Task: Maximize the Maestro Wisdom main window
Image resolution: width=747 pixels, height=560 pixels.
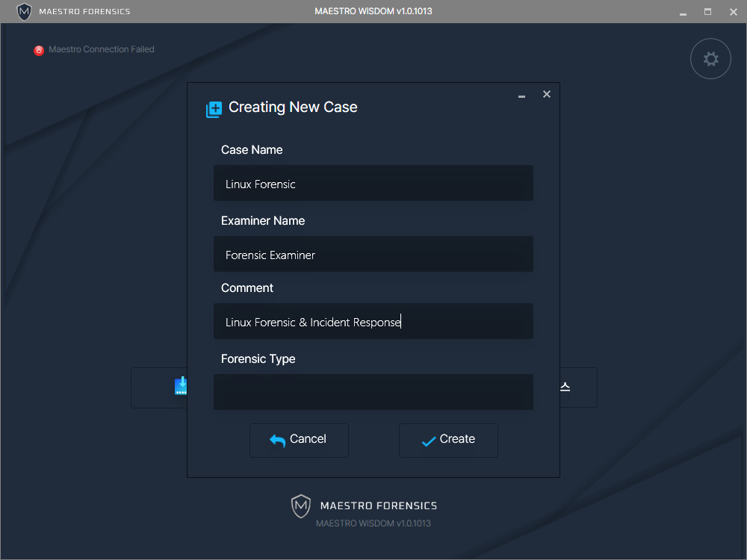Action: [707, 12]
